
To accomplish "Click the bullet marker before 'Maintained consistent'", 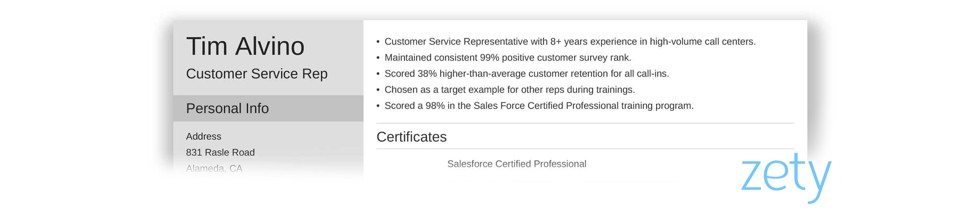I will [x=378, y=58].
